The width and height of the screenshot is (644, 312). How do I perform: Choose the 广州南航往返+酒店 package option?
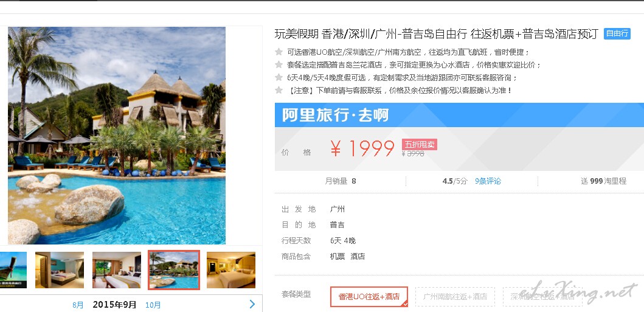coord(455,296)
